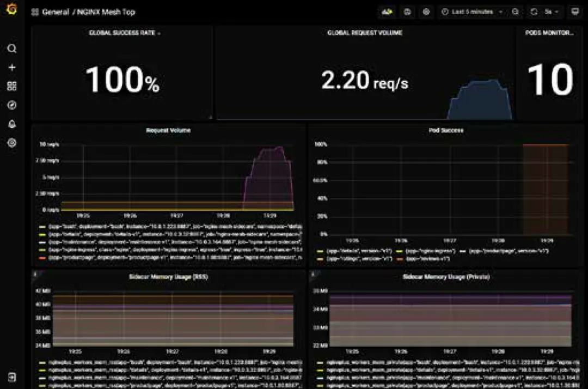Open the 5s refresh interval dropdown

(x=551, y=12)
